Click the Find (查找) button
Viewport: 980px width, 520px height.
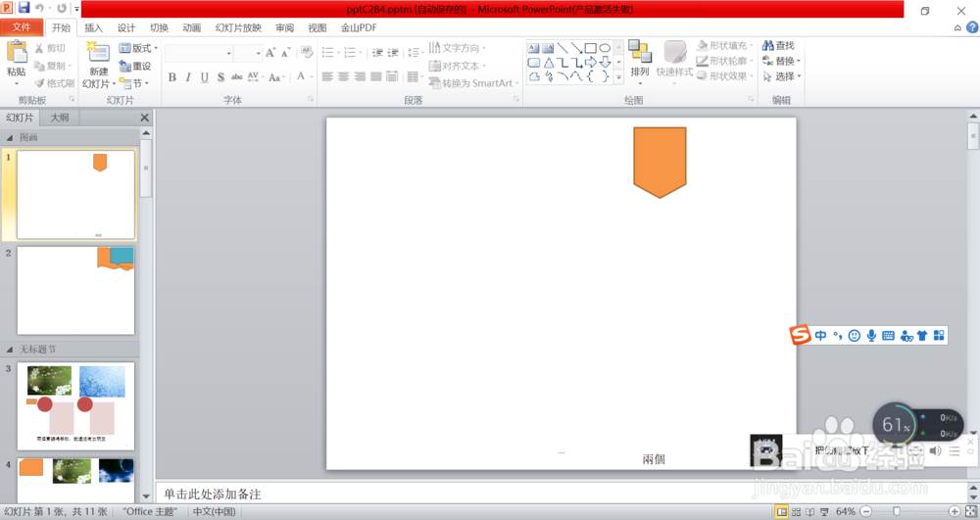pos(779,46)
